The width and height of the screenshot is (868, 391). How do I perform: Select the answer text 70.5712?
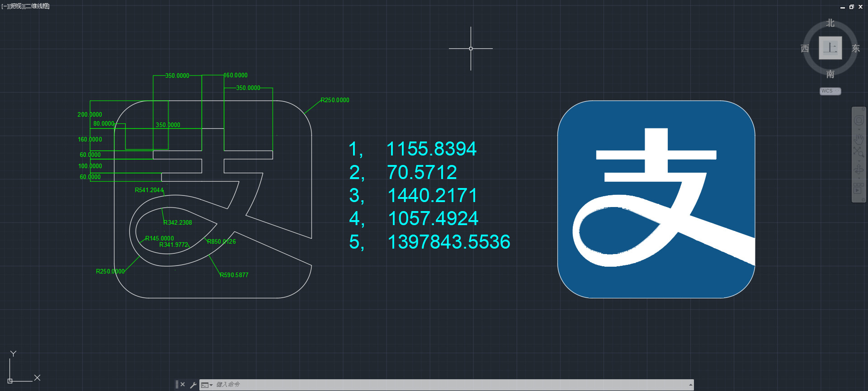[422, 172]
